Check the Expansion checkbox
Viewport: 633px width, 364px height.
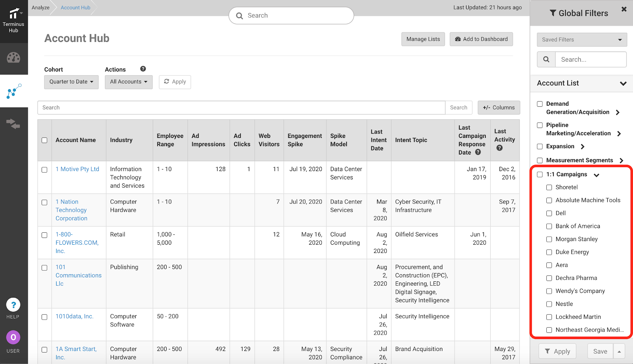pyautogui.click(x=540, y=147)
